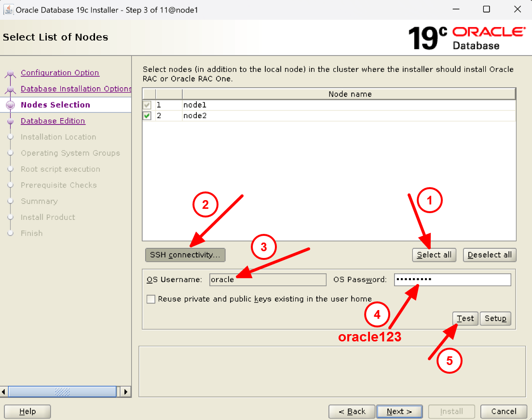Viewport: 532px width, 420px height.
Task: Click the node1 row checkbox
Action: 147,105
